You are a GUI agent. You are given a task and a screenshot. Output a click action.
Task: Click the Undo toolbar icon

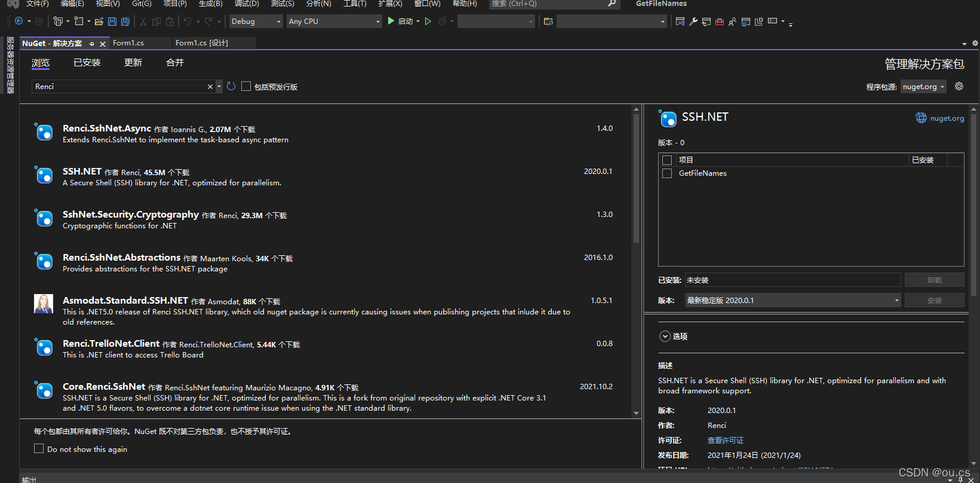point(188,22)
